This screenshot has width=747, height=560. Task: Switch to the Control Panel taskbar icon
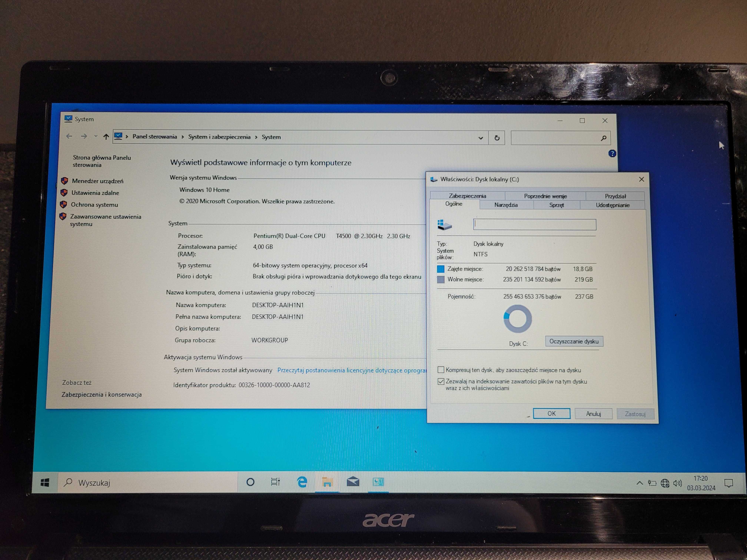[378, 482]
